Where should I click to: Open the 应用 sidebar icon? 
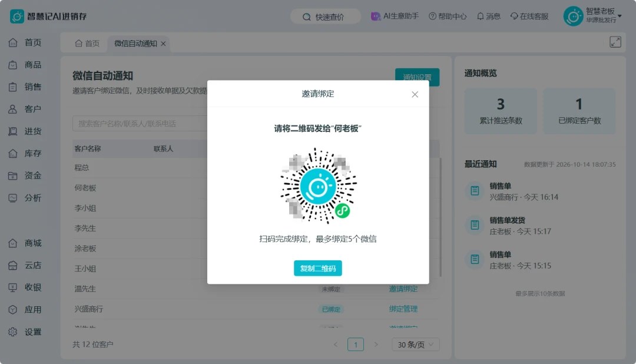(13, 310)
